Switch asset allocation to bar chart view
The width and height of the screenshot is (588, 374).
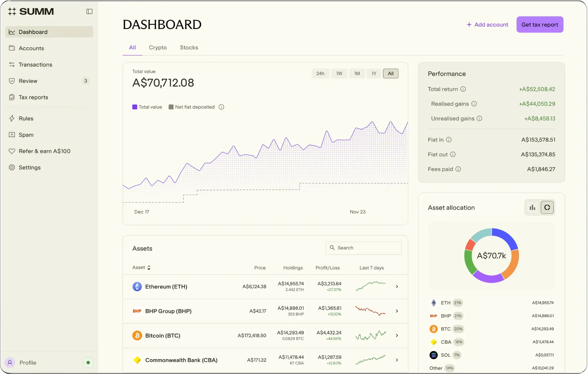[532, 207]
